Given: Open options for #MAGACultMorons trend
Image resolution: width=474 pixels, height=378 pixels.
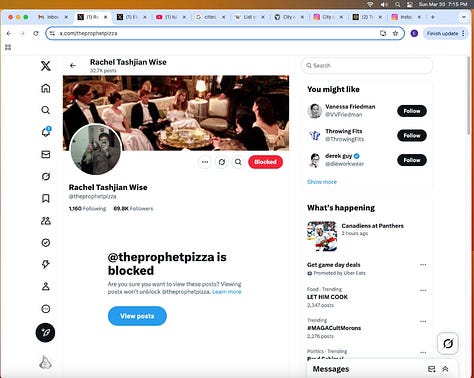Looking at the screenshot, I should coord(423,321).
